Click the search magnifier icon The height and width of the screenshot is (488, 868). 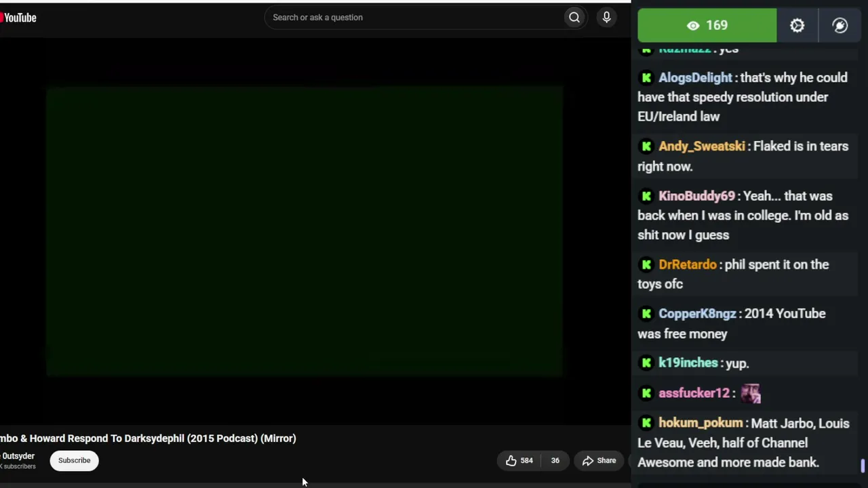pos(574,18)
